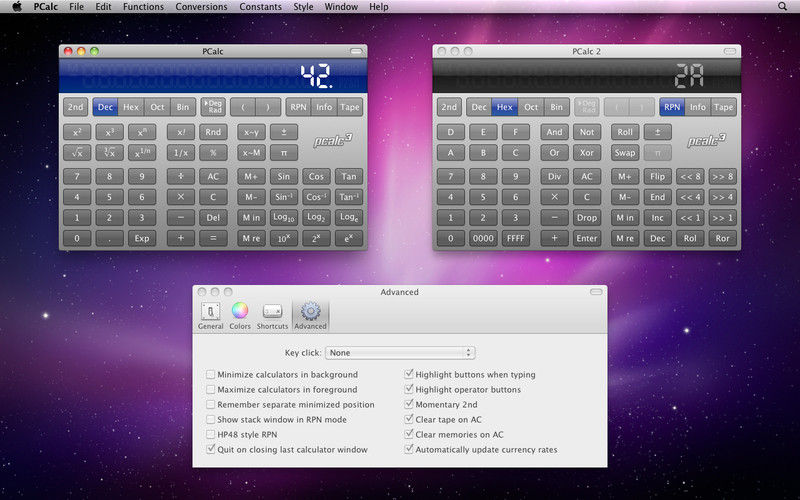Open the Style menu
Screen dimensions: 800x500
click(303, 7)
